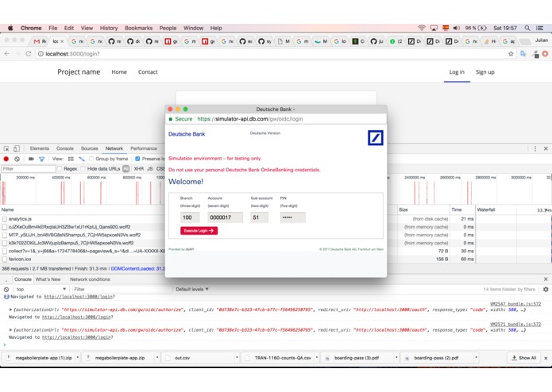Viewport: 552px width, 392px height.
Task: Toggle the network filter funnel icon
Action: pos(41,159)
